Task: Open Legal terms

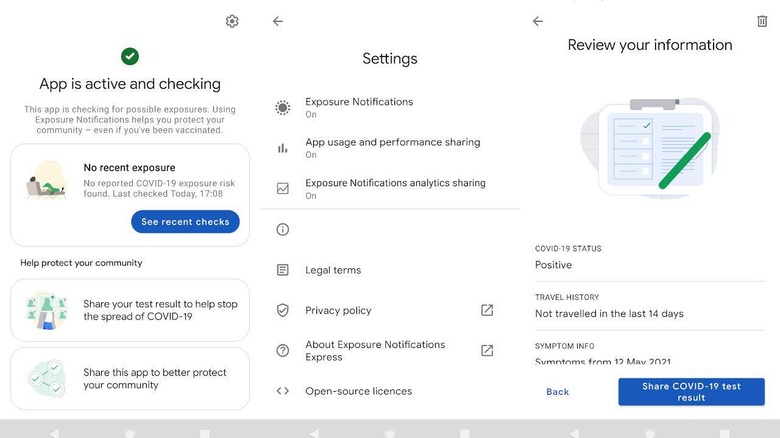Action: click(x=333, y=270)
